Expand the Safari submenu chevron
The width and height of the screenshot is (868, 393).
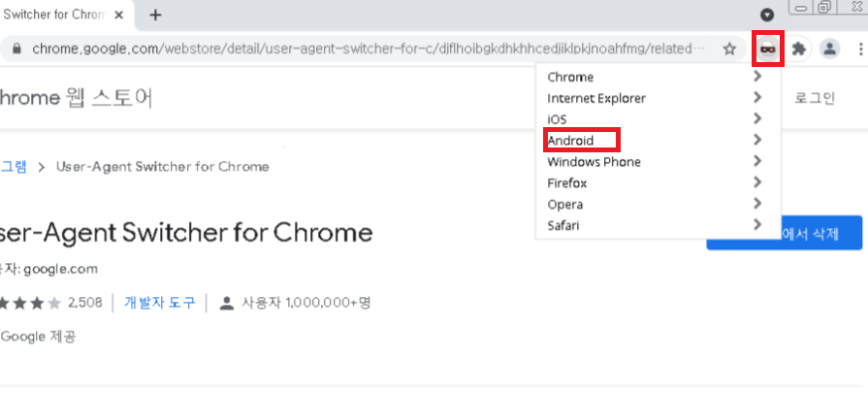click(x=757, y=225)
